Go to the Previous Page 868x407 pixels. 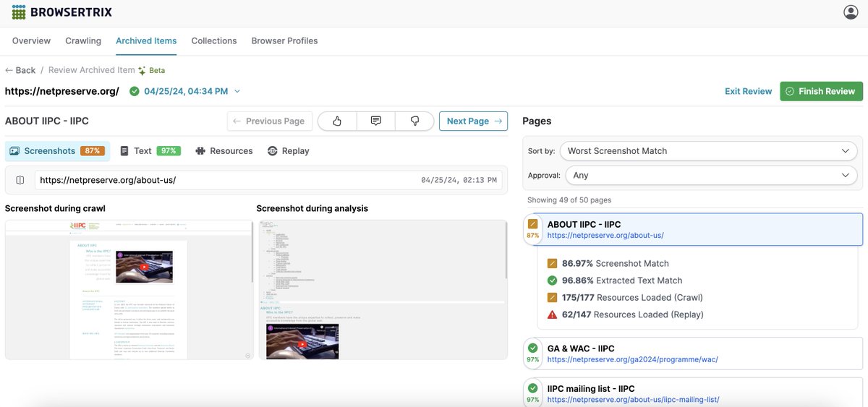[x=269, y=121]
